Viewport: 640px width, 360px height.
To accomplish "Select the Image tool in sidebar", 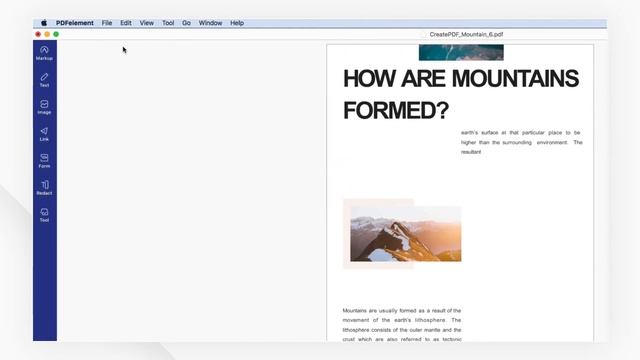I will 44,107.
